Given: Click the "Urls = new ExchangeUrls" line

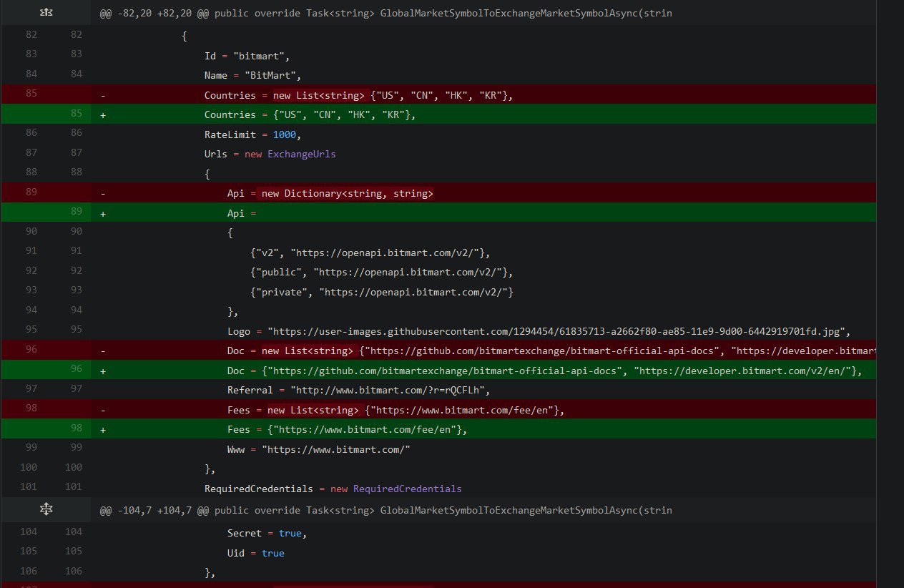Looking at the screenshot, I should [x=270, y=154].
